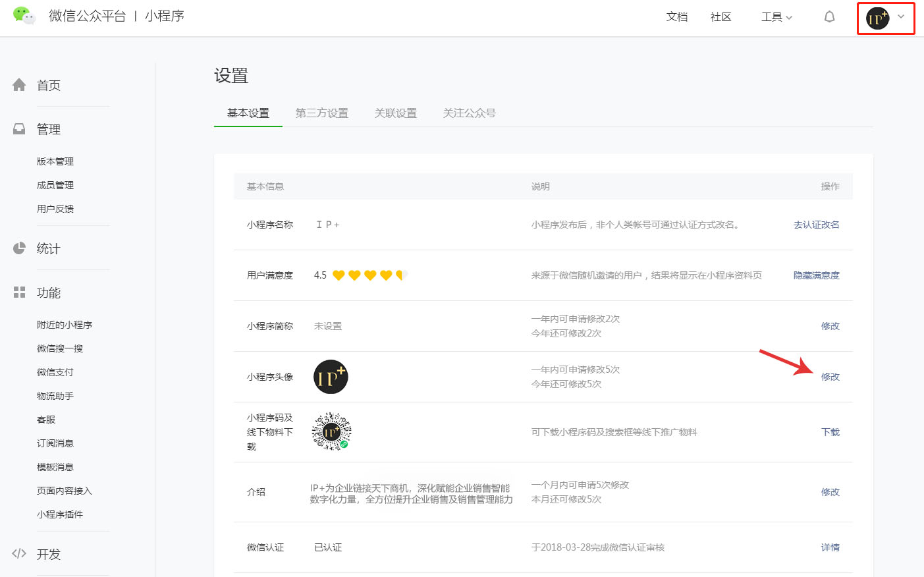Switch to the 第三方设置 tab

coord(321,113)
